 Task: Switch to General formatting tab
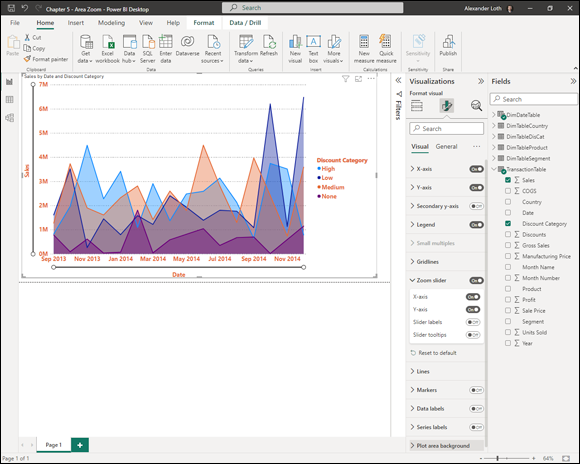click(446, 147)
